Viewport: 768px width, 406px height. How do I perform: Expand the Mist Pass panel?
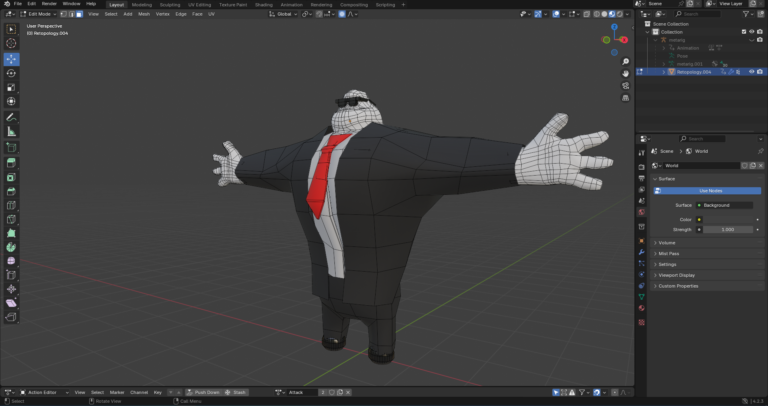[x=669, y=253]
